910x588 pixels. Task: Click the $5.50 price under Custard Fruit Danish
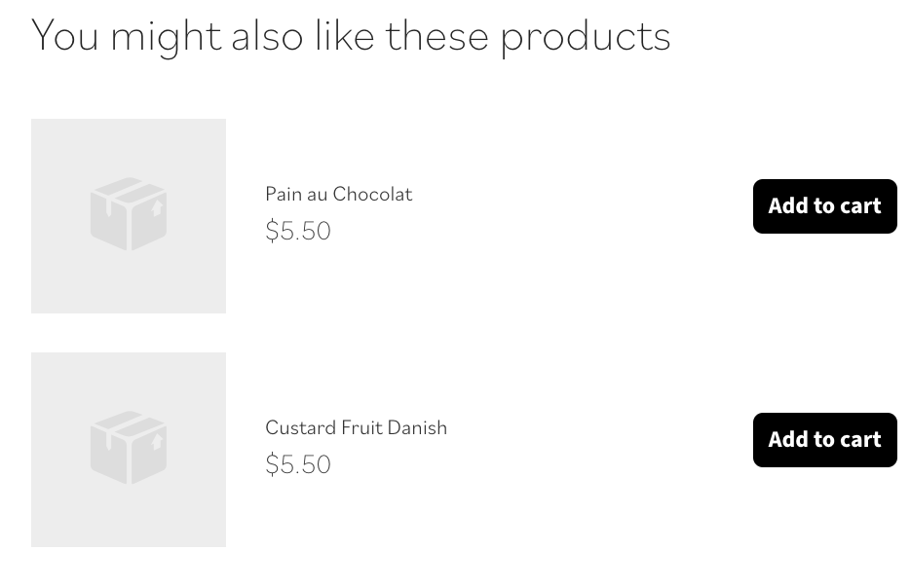(298, 464)
